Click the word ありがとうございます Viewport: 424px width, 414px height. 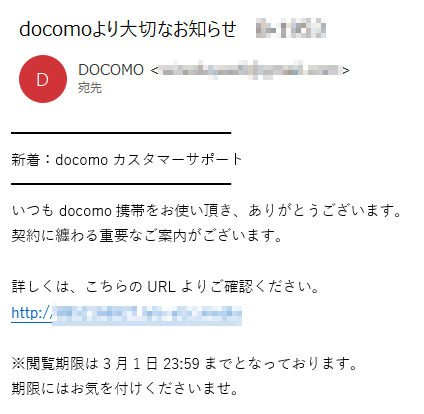[x=324, y=211]
